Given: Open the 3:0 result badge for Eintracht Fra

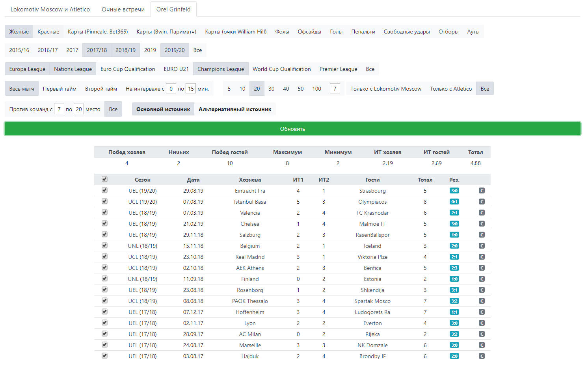Looking at the screenshot, I should [x=454, y=191].
